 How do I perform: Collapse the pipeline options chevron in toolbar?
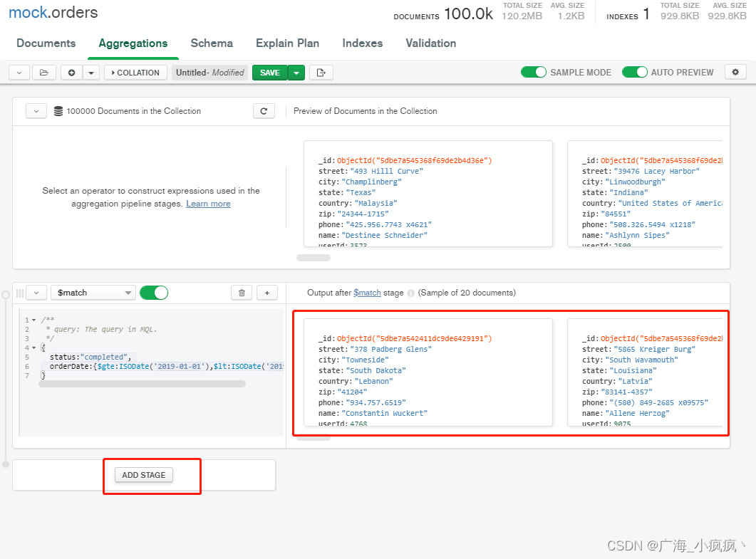(x=19, y=73)
